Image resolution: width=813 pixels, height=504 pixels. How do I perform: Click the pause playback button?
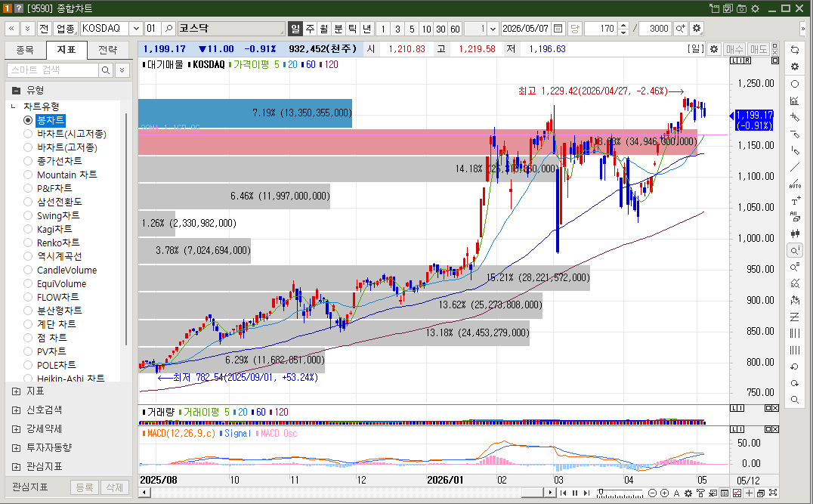click(x=574, y=493)
